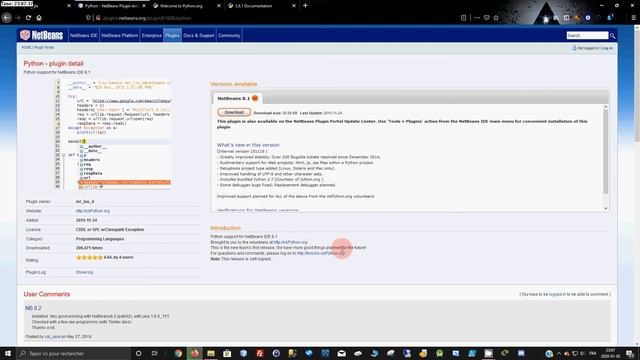Image resolution: width=640 pixels, height=360 pixels.
Task: Follow the nbPython.org link in Introduction
Action: (291, 242)
